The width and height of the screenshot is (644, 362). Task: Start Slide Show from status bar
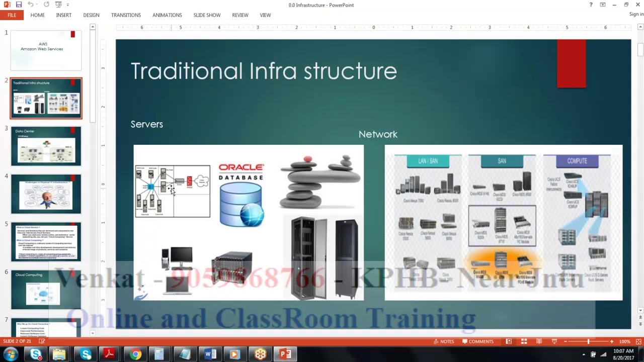click(554, 341)
